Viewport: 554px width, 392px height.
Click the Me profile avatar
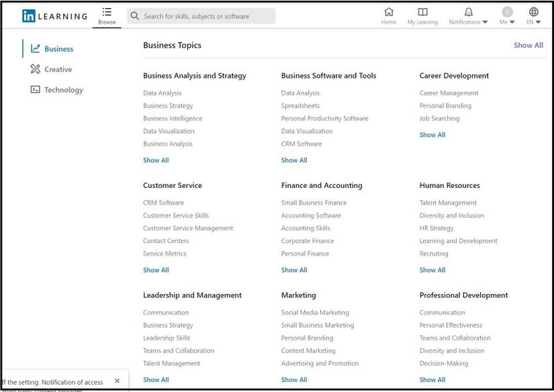click(507, 11)
